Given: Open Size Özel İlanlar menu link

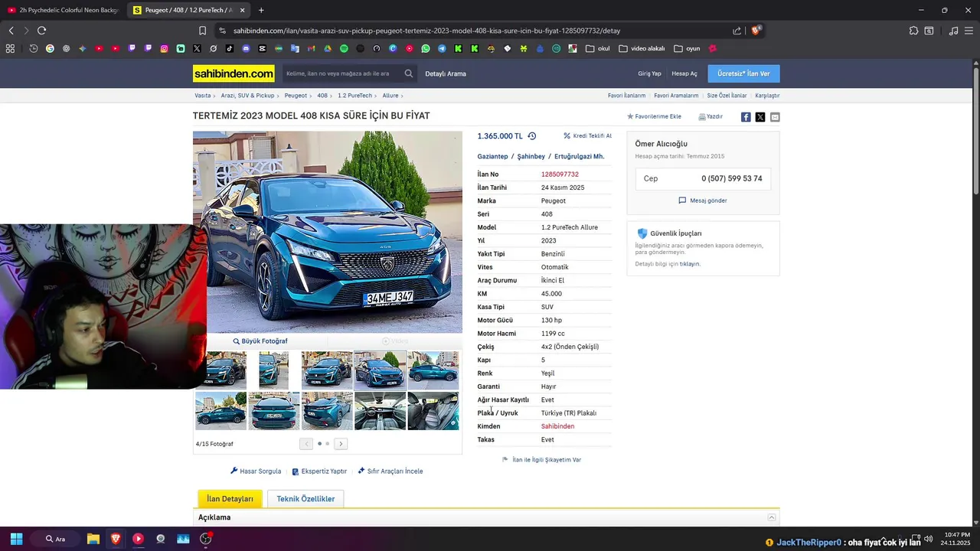Looking at the screenshot, I should point(727,96).
